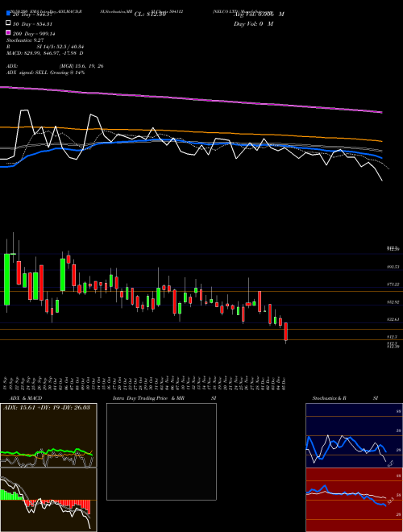Click the 'Stochastics: 9.27' reading
Screen dimensions: 403x532
point(25,40)
